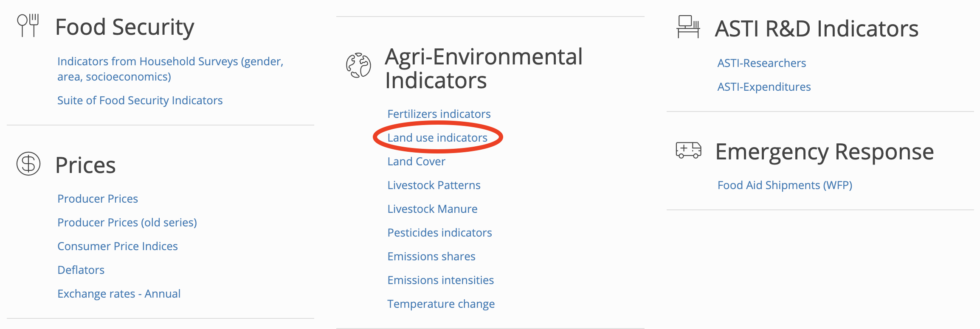The height and width of the screenshot is (329, 980).
Task: Open Fertilizers indicators link
Action: pyautogui.click(x=439, y=114)
